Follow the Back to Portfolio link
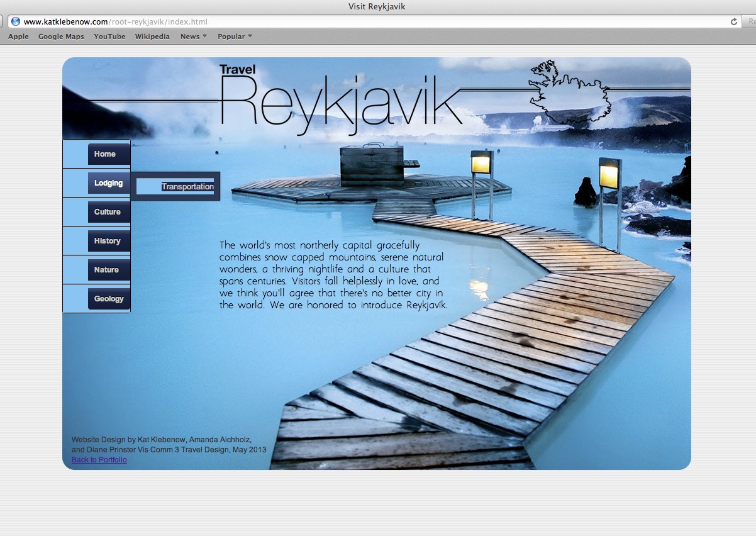This screenshot has width=756, height=536. coord(99,460)
